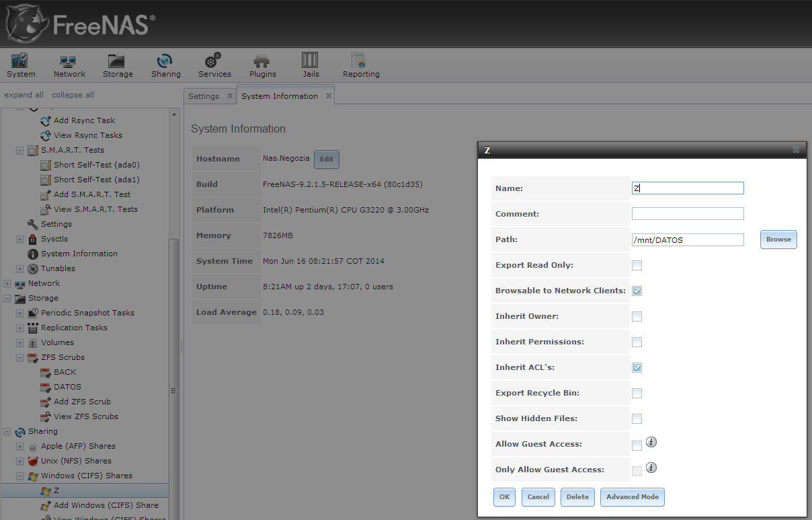Click the Short Self-Test (ada0) icon
The width and height of the screenshot is (812, 520).
[x=46, y=165]
